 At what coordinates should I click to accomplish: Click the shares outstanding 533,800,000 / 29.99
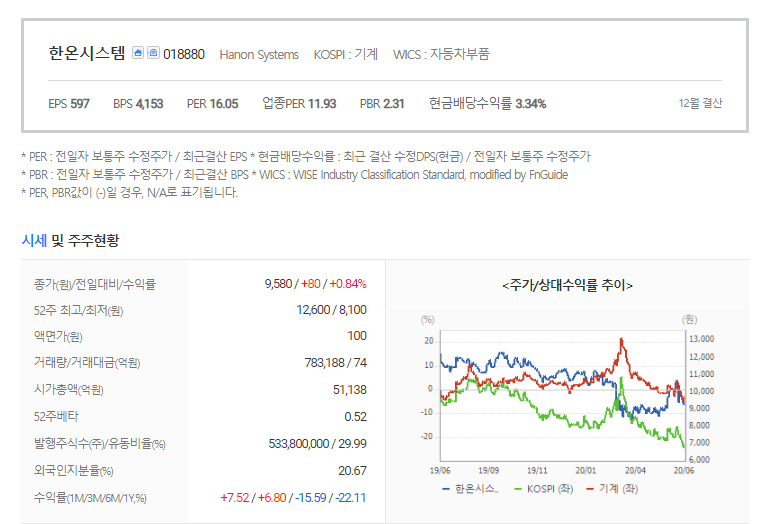[317, 444]
